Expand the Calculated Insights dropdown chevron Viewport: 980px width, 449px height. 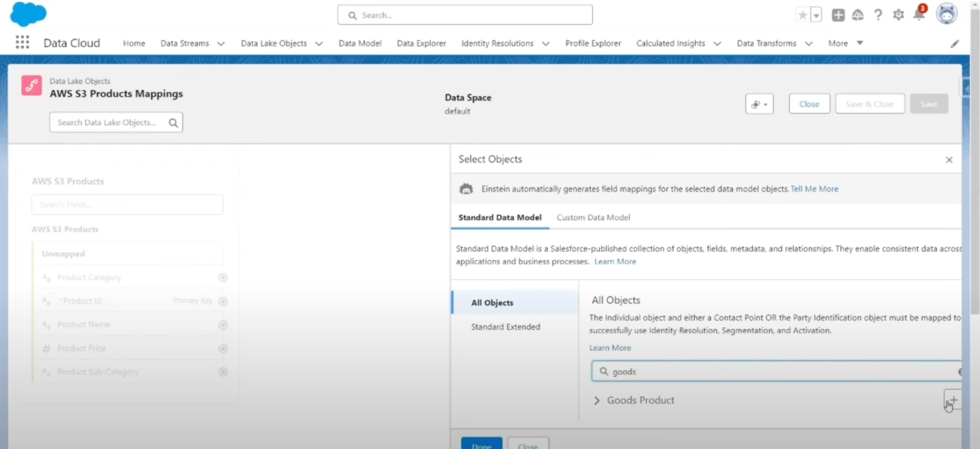(717, 43)
